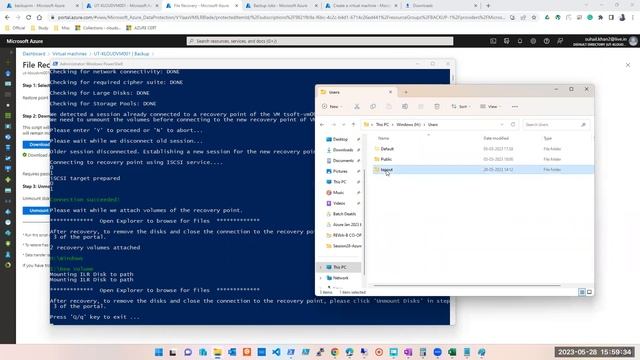Open the Public folder in Users
Viewport: 640px width, 360px height.
386,159
